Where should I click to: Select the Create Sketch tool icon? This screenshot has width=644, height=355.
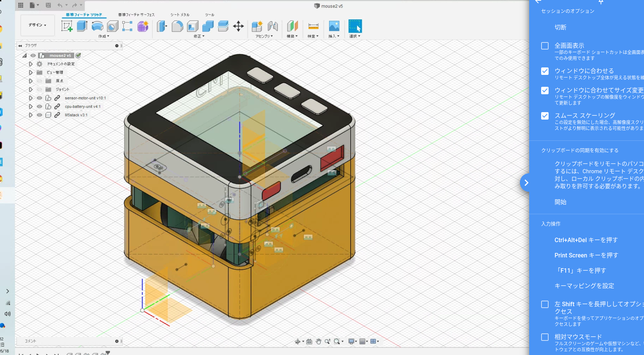click(67, 26)
